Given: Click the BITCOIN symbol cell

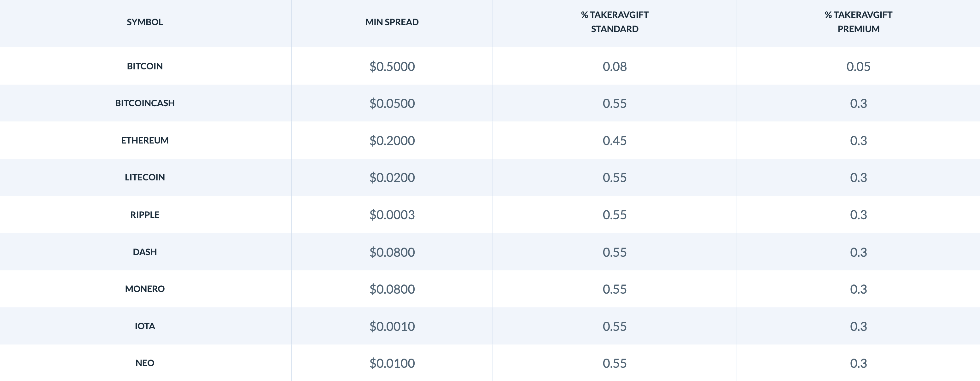Looking at the screenshot, I should tap(144, 66).
